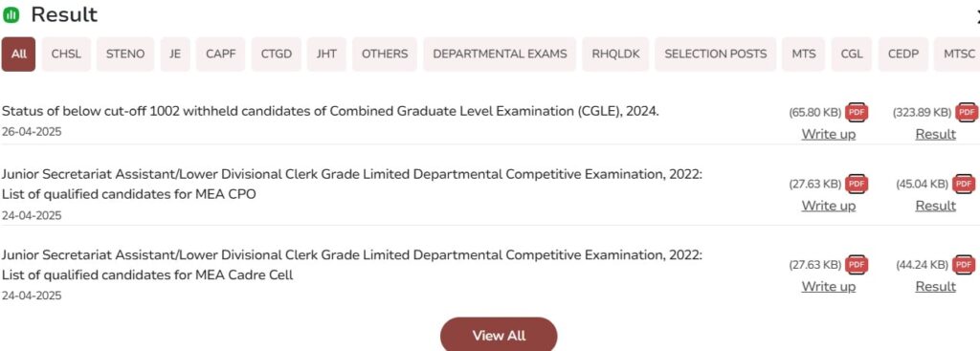Switch to the MTS tab
Viewport: 980px width, 351px height.
click(x=803, y=55)
